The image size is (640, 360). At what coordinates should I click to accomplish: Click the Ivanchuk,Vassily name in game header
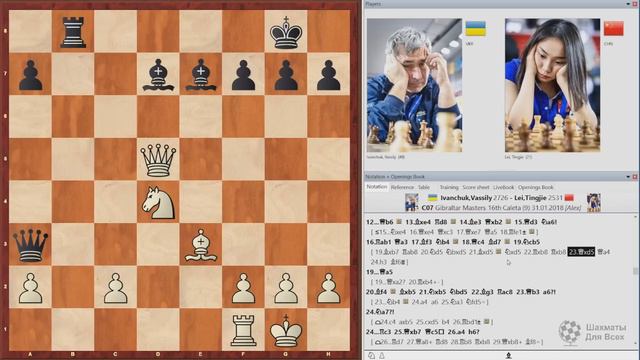pyautogui.click(x=466, y=198)
